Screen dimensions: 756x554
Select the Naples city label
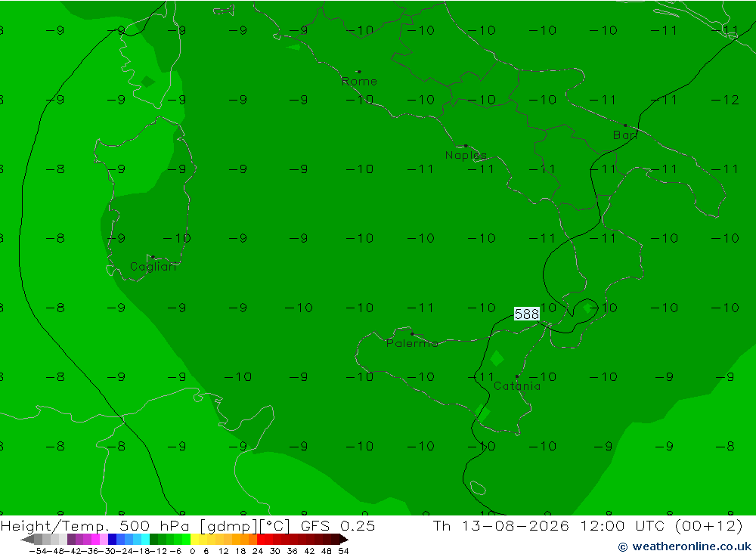[x=466, y=155]
